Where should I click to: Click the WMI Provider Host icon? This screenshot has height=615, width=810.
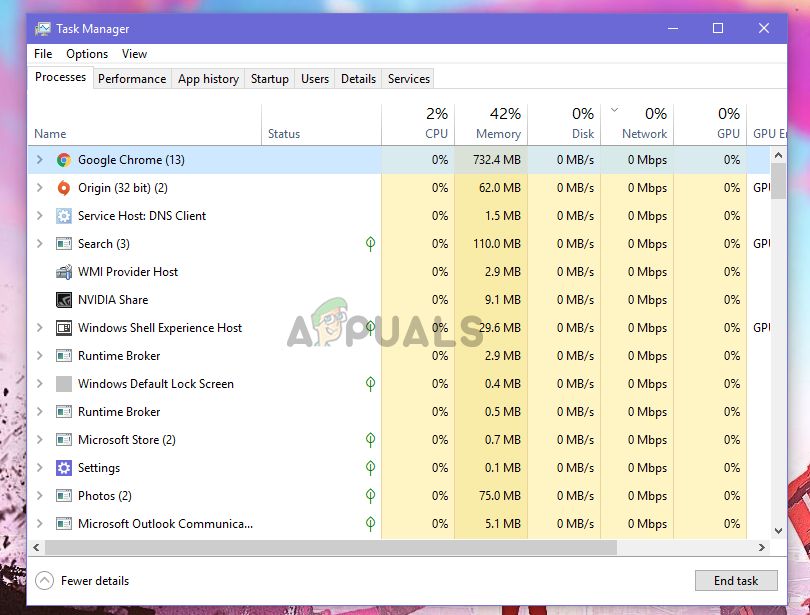pos(64,272)
